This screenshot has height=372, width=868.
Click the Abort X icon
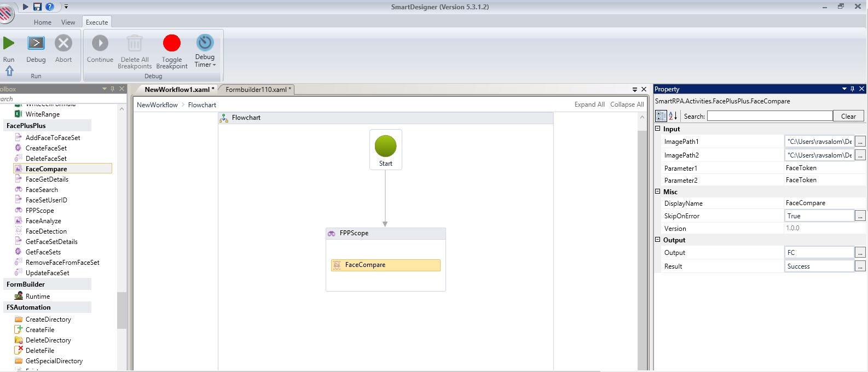(63, 43)
